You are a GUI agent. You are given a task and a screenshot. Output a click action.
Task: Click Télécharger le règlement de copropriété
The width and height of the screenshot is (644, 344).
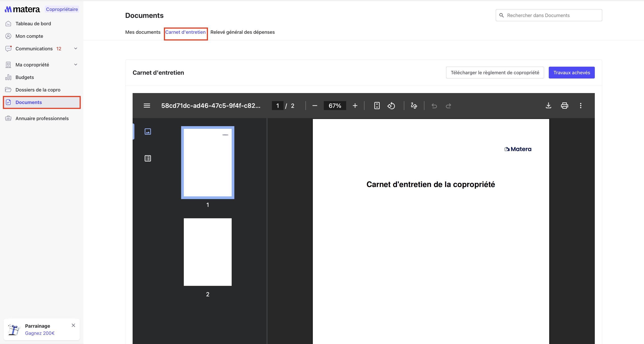click(x=495, y=72)
